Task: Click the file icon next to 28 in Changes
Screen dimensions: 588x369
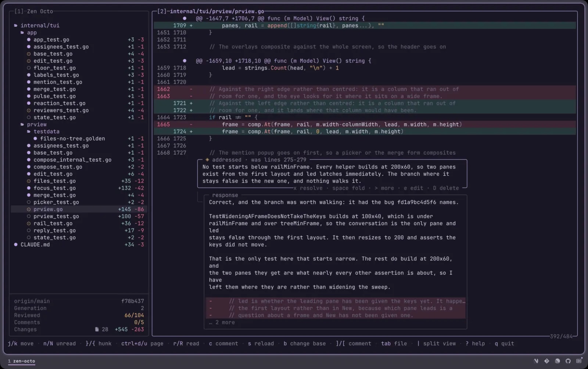Action: [97, 329]
